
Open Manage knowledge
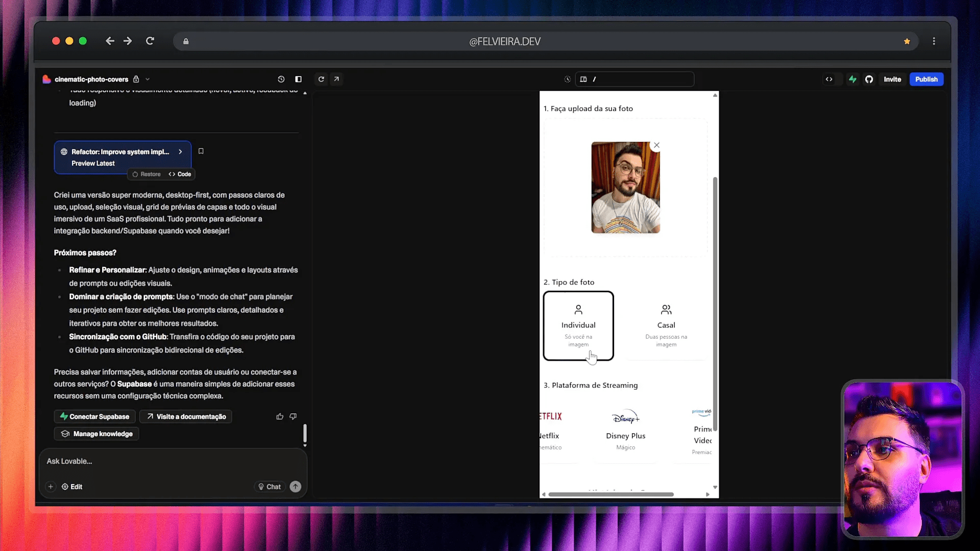click(x=96, y=434)
